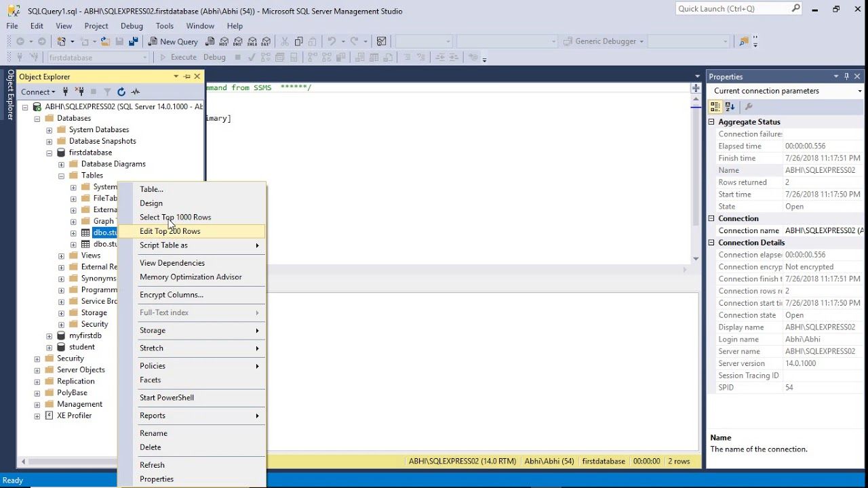Open Script Table as submenu
868x488 pixels.
tap(192, 245)
